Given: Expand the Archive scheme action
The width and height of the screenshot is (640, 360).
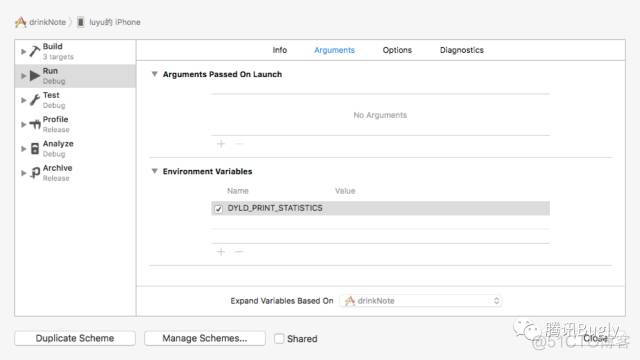Looking at the screenshot, I should click(23, 173).
